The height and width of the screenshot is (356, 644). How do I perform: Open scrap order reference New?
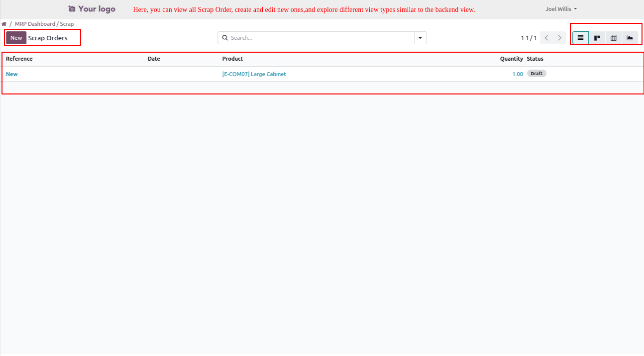click(x=12, y=74)
